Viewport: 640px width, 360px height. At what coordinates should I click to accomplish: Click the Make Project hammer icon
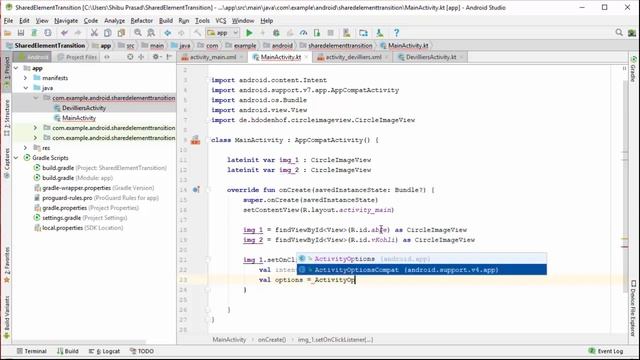click(198, 33)
